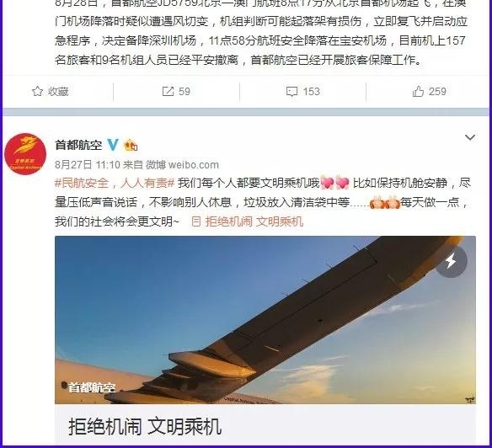492x448 pixels.
Task: Open the airplane wing article image
Action: pos(265,320)
